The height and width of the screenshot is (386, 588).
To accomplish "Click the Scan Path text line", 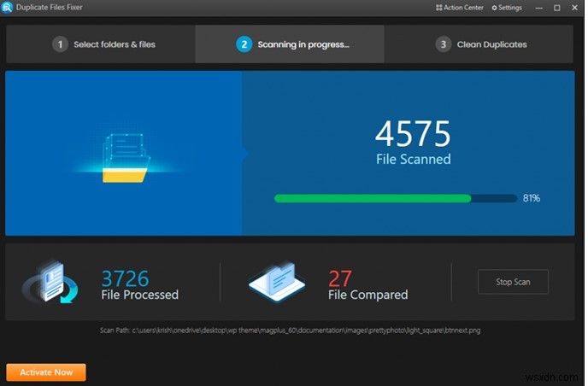I will pyautogui.click(x=290, y=330).
